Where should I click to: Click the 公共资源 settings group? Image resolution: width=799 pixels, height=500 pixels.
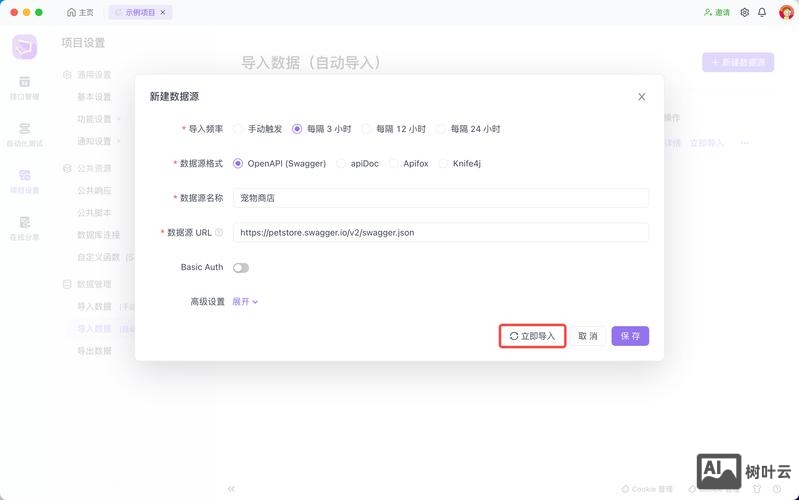pyautogui.click(x=87, y=168)
